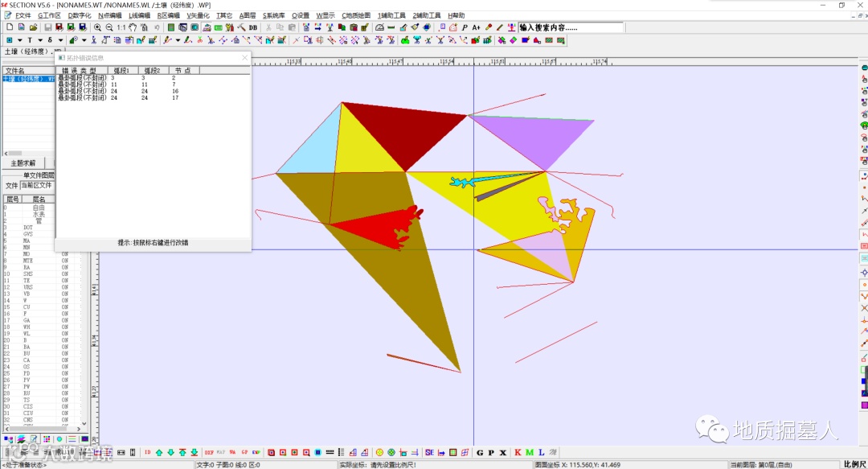Click the 比例尺 status bar field
This screenshot has height=469, width=868.
pos(854,464)
